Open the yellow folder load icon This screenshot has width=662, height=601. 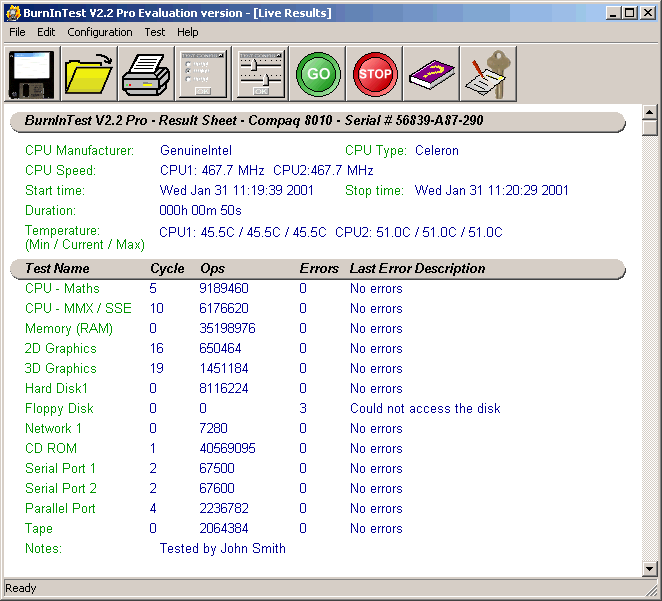(89, 74)
